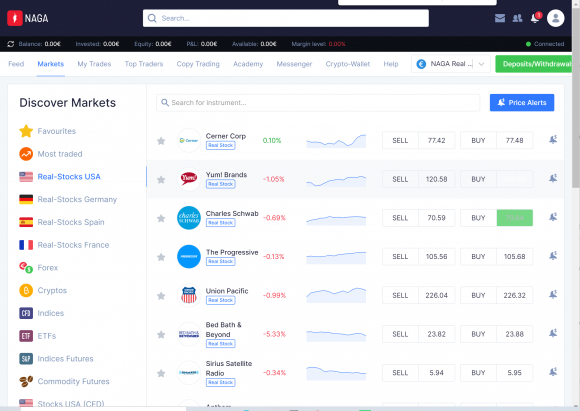This screenshot has width=580, height=411.
Task: Favourite Cerner Corp with the star
Action: click(x=161, y=141)
